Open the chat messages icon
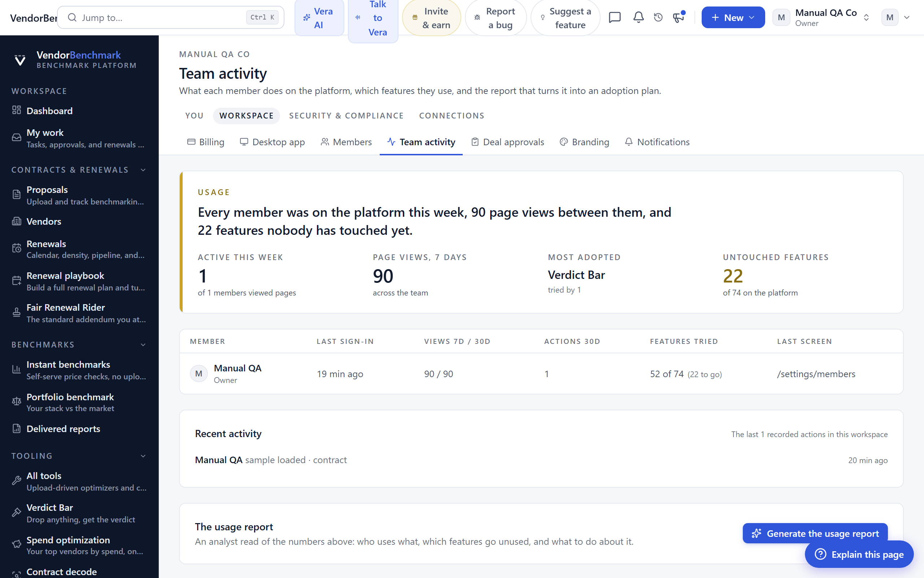The image size is (924, 578). [615, 18]
